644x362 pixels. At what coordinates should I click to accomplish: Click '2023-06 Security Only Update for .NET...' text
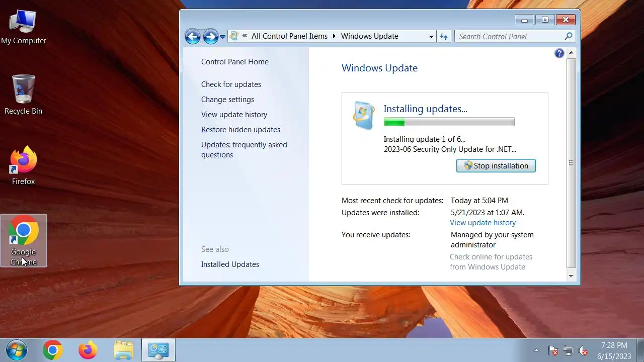point(450,149)
